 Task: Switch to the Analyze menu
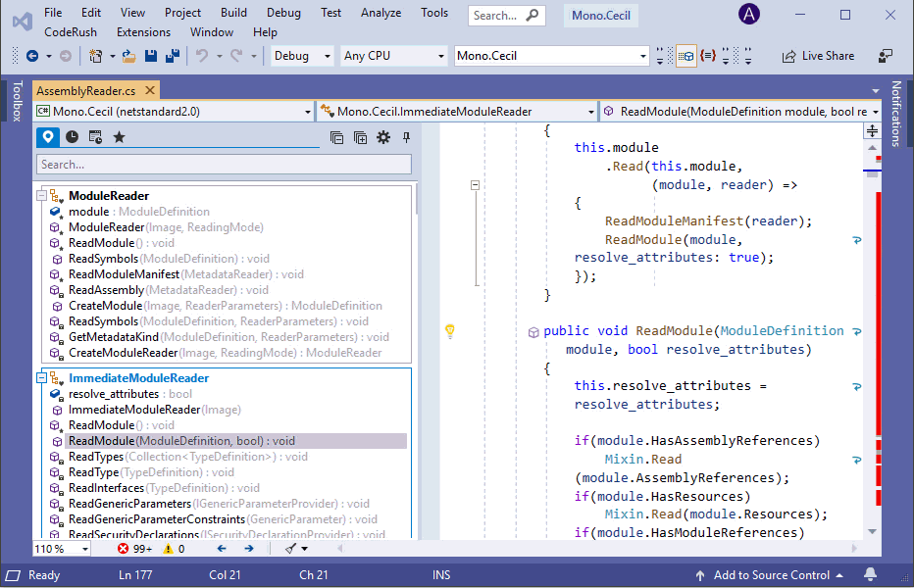tap(381, 13)
